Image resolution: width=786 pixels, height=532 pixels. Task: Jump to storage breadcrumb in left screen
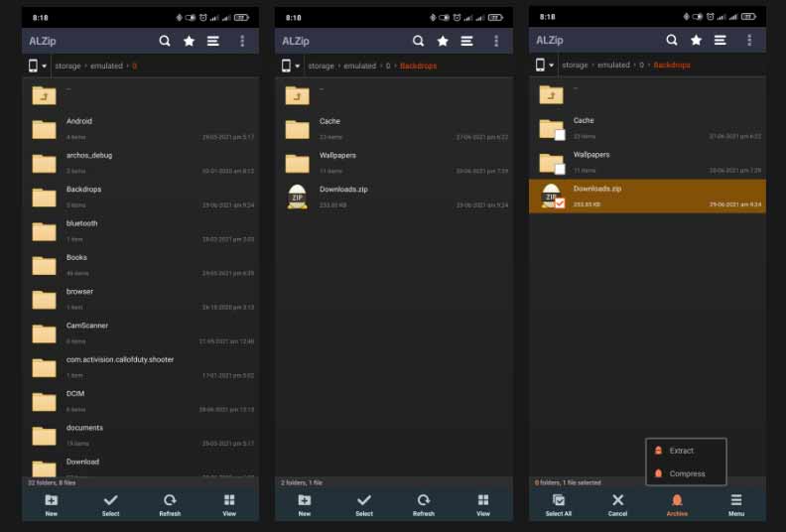click(67, 66)
